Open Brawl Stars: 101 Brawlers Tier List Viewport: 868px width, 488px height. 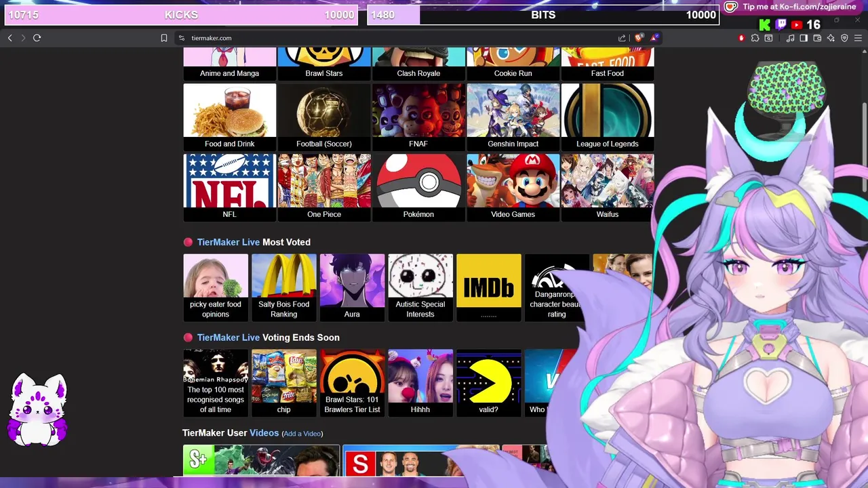click(x=352, y=383)
